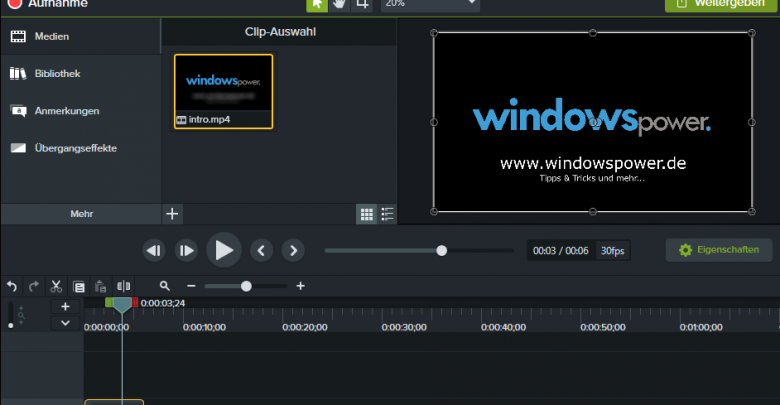
Task: Redo the last action
Action: tap(34, 286)
